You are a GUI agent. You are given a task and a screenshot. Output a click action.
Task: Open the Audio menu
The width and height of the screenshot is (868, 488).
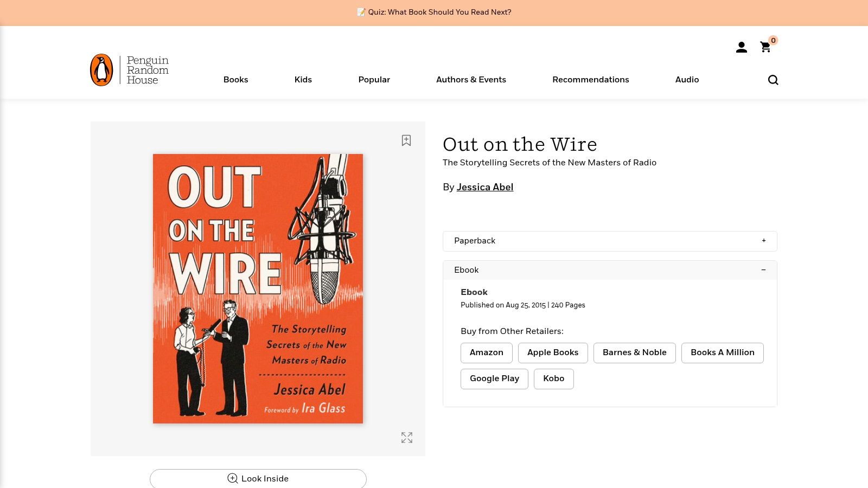(x=687, y=80)
